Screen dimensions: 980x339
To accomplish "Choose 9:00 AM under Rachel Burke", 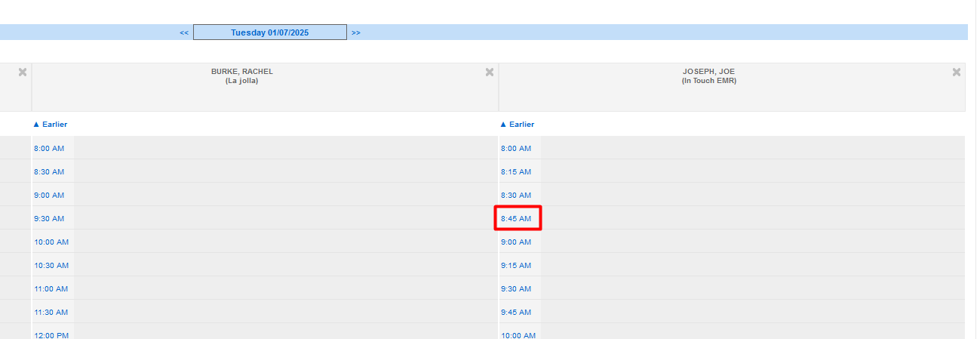I will 49,196.
